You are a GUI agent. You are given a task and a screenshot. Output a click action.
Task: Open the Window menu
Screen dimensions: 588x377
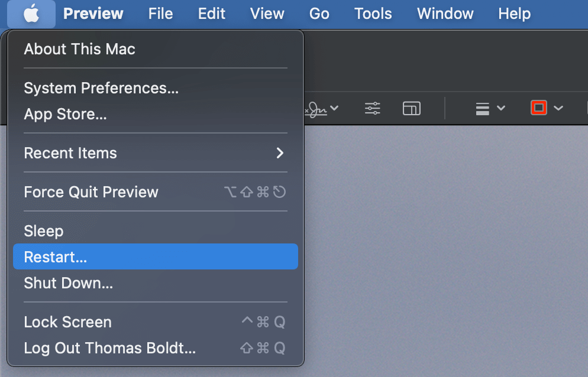pyautogui.click(x=445, y=14)
